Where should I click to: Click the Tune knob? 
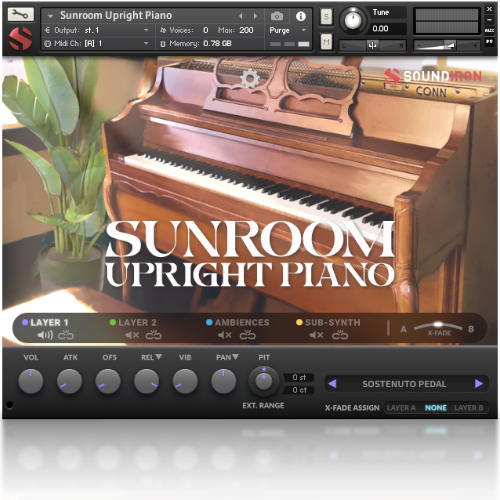[353, 20]
